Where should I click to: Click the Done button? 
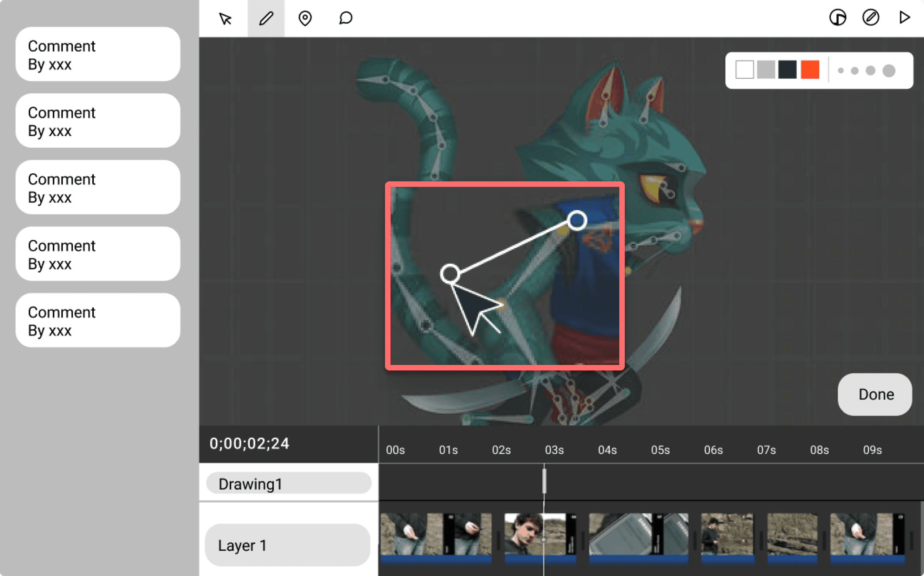click(x=875, y=394)
